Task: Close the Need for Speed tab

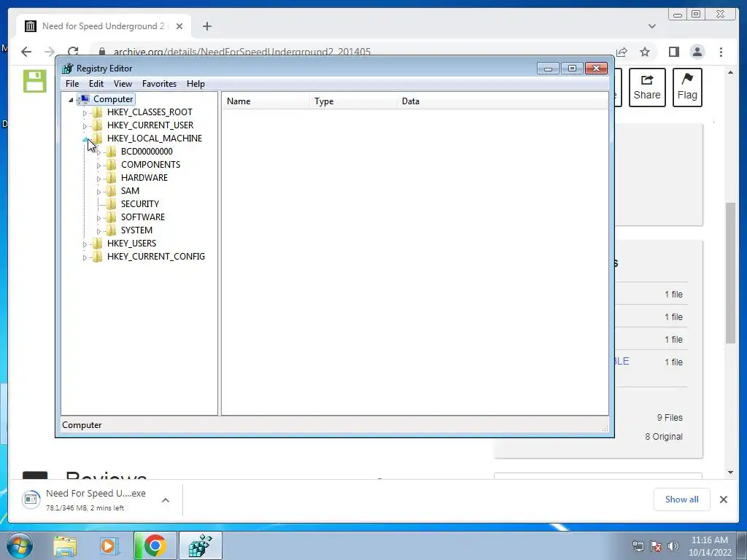Action: pos(179,26)
